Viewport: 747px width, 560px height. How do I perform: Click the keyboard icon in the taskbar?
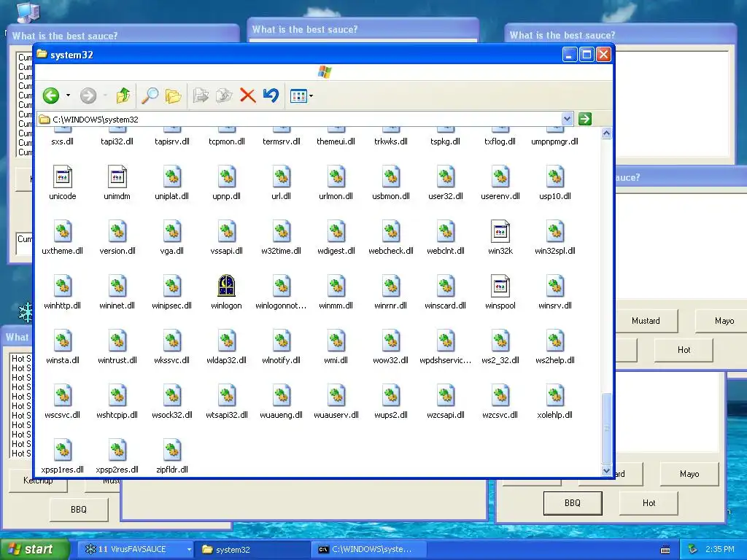[665, 550]
